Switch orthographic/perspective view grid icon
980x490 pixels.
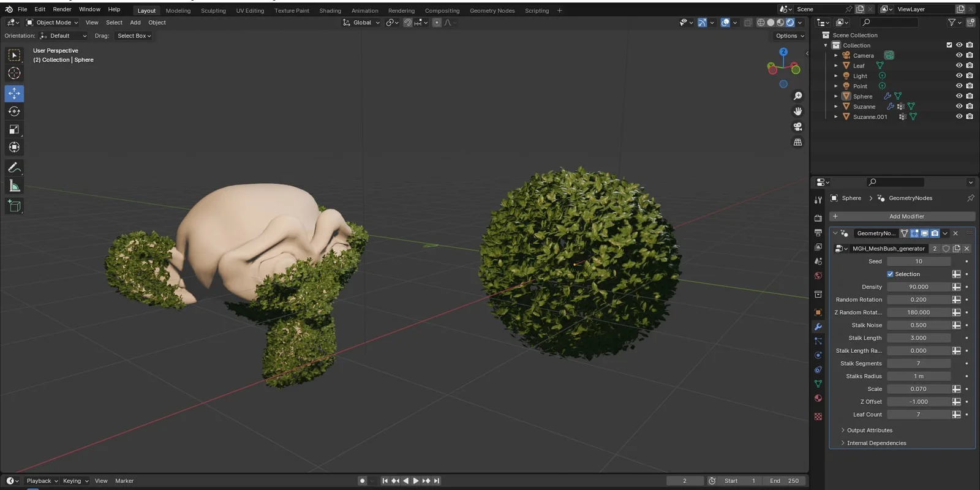pyautogui.click(x=797, y=142)
